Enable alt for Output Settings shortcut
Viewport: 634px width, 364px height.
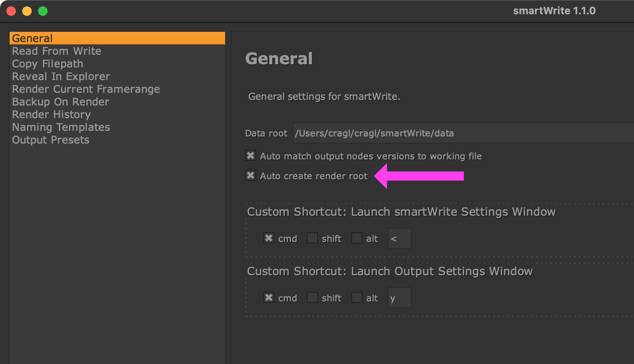(x=357, y=297)
